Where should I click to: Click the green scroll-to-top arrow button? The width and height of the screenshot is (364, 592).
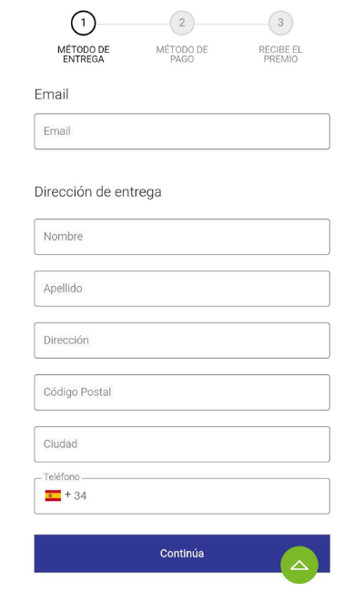pyautogui.click(x=299, y=565)
